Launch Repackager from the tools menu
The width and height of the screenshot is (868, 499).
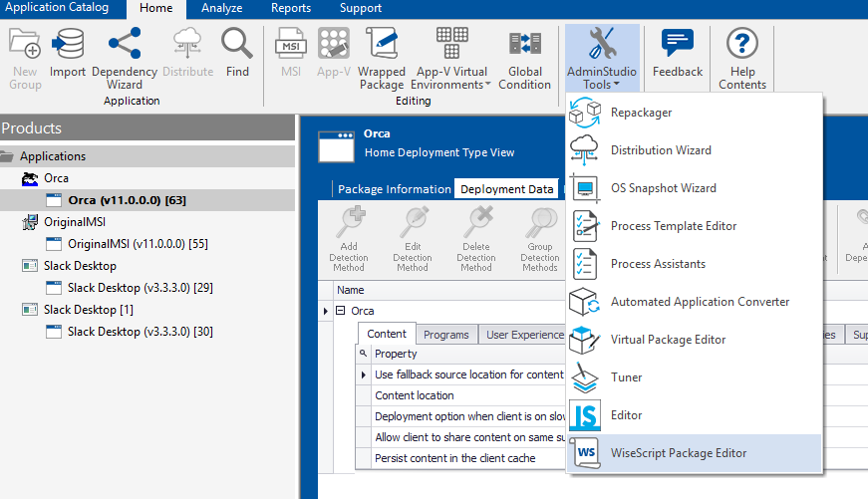641,113
